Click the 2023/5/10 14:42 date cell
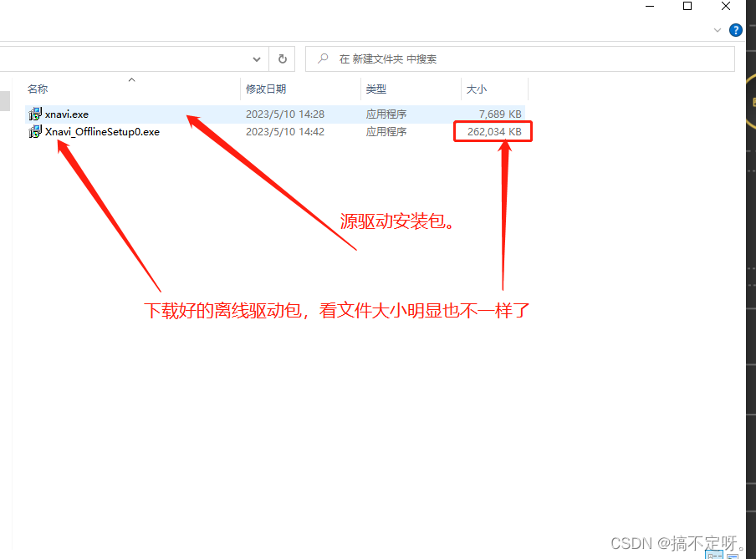Screen dimensions: 756x559 click(285, 131)
